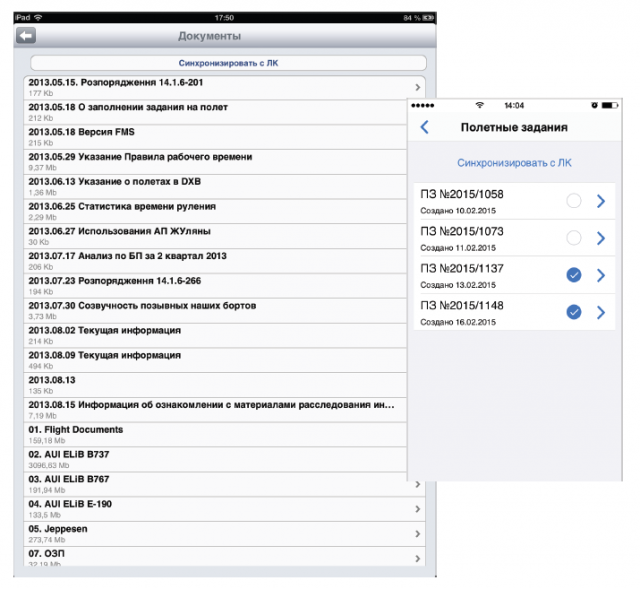Click the Документы header title

coord(209,36)
